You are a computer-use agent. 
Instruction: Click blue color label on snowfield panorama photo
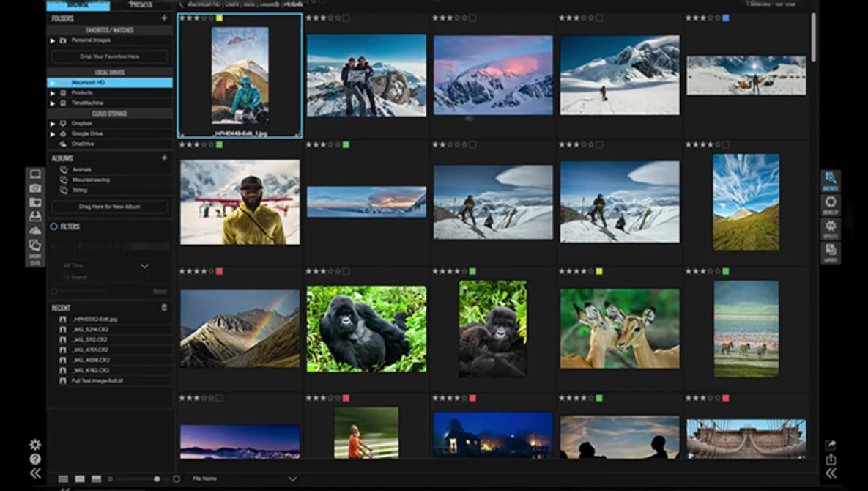(x=726, y=18)
